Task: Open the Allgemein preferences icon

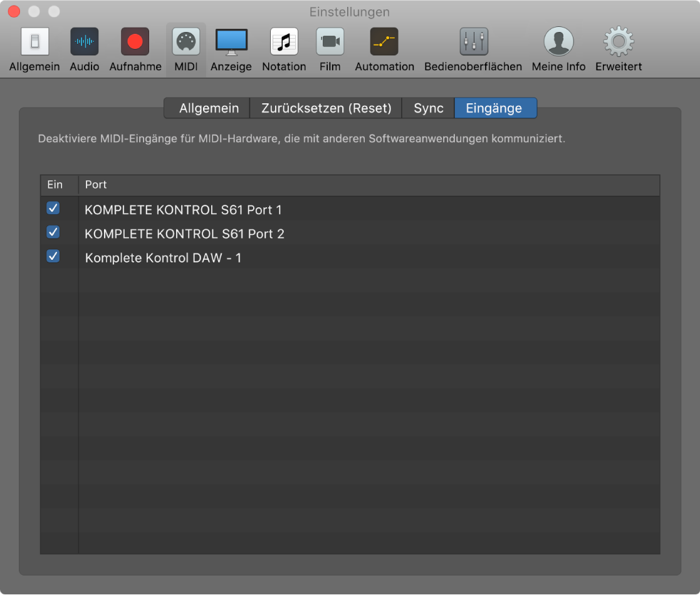Action: tap(34, 42)
